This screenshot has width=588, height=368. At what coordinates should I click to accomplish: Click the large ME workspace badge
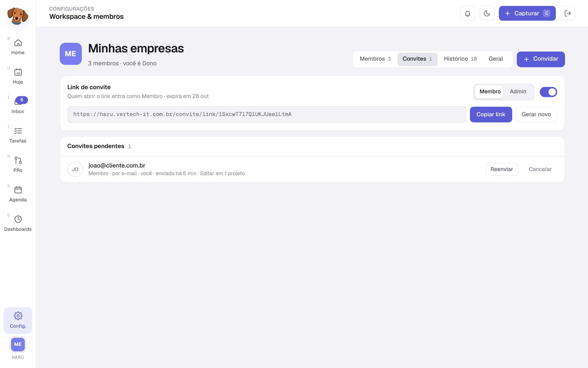point(71,54)
